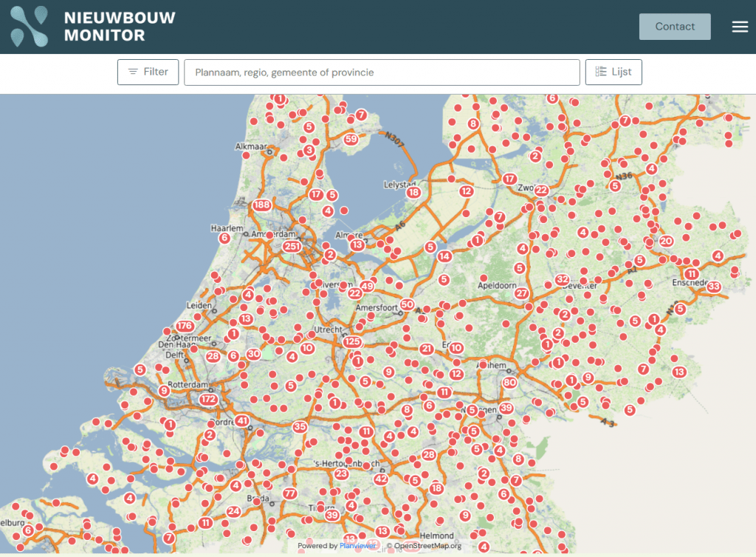Select the 24 cluster marker
The image size is (756, 557).
(x=234, y=511)
